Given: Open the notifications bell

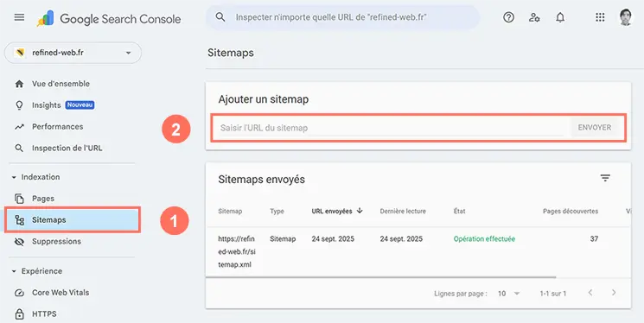Looking at the screenshot, I should [560, 17].
